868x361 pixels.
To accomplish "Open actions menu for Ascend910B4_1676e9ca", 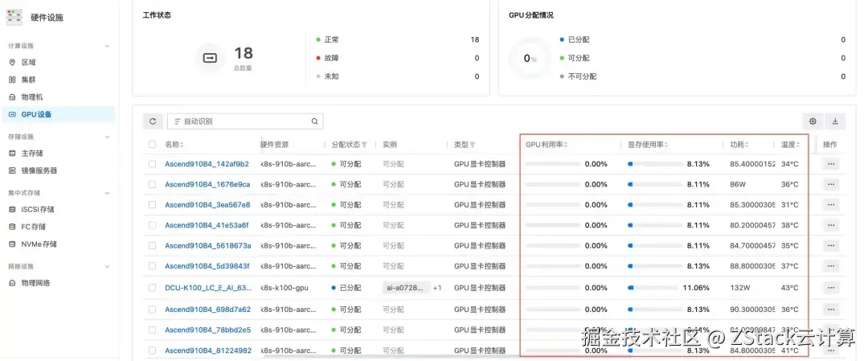I will click(x=831, y=184).
